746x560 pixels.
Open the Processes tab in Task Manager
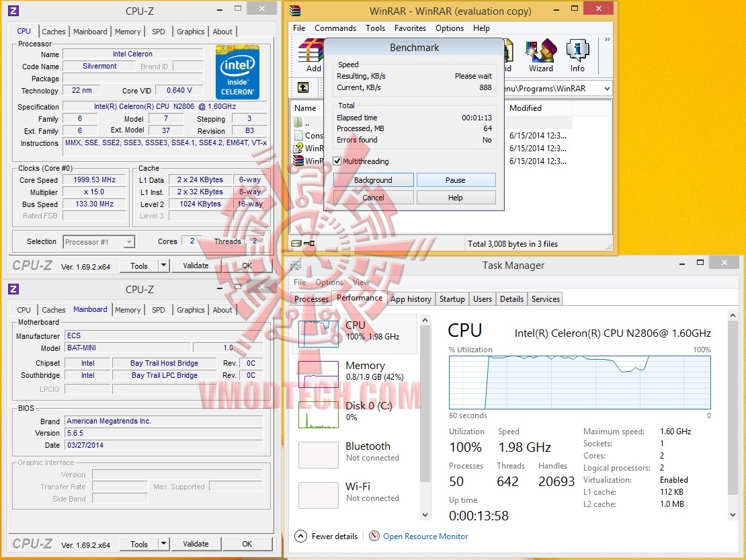tap(311, 298)
